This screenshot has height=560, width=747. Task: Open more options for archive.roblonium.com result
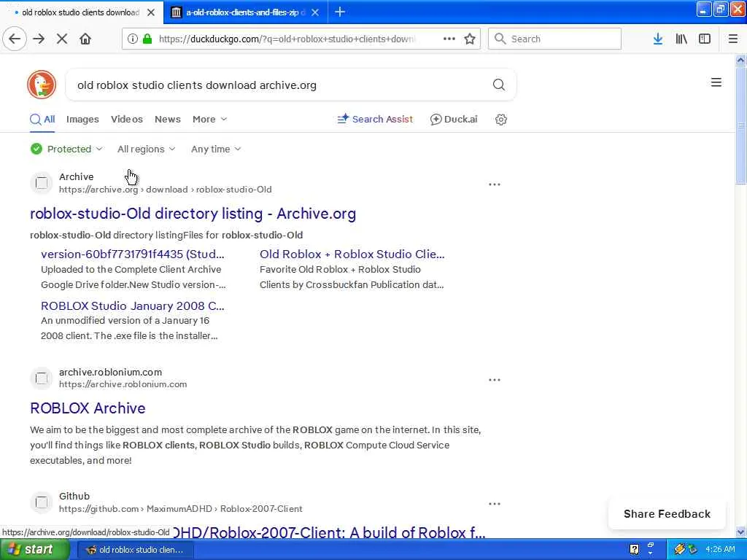coord(495,380)
